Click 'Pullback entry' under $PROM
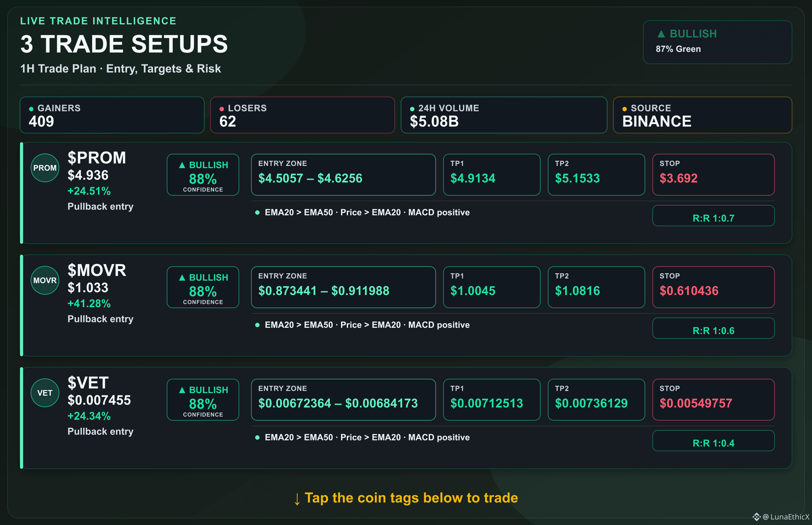The height and width of the screenshot is (525, 812). tap(101, 207)
